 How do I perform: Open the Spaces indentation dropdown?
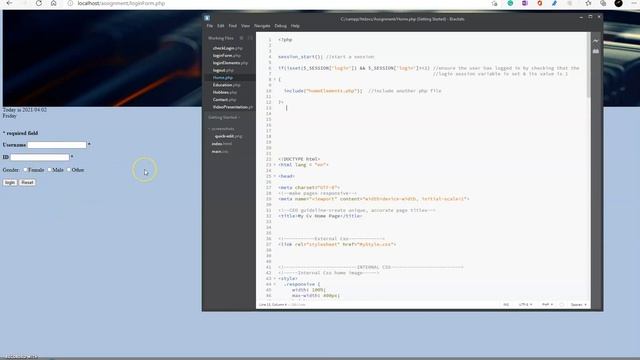[x=578, y=304]
